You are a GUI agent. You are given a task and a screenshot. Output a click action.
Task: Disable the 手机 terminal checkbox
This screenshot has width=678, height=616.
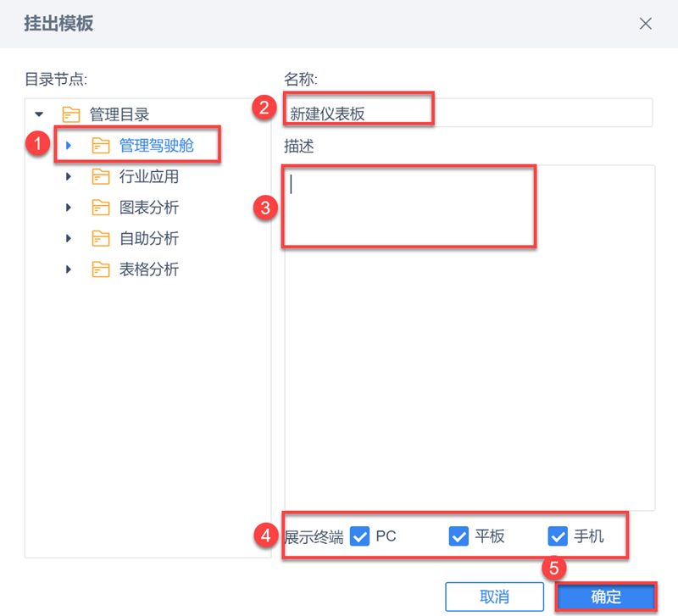pyautogui.click(x=558, y=536)
